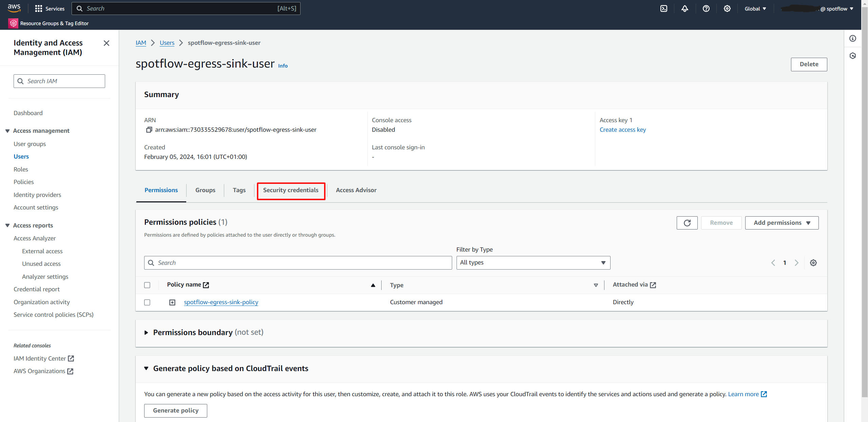Open Identity providers in sidebar
This screenshot has height=422, width=868.
37,195
